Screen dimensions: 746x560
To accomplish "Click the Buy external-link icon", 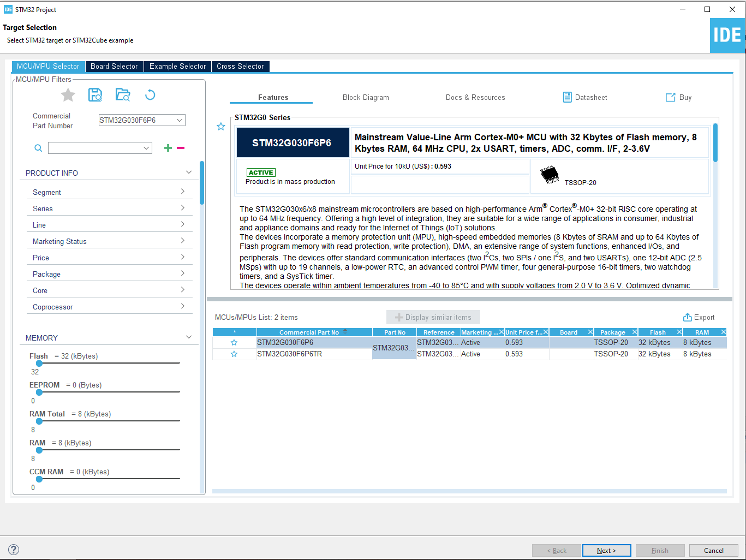I will click(x=671, y=97).
